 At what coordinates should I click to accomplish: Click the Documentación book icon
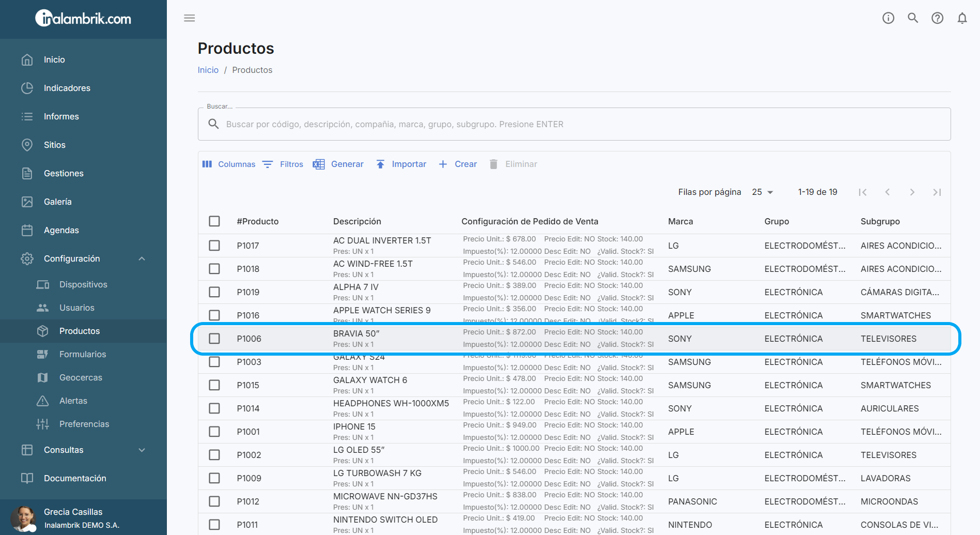coord(27,478)
